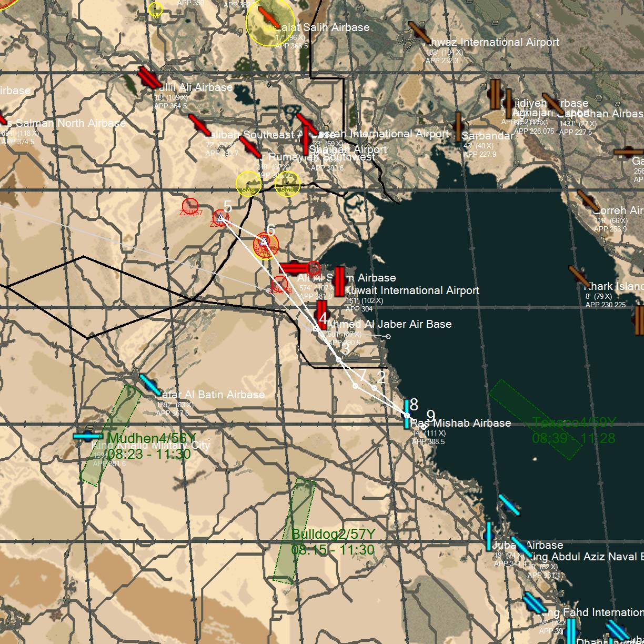644x644 pixels.
Task: Select the unnumbered waypoint over the sea
Action: [x=388, y=336]
